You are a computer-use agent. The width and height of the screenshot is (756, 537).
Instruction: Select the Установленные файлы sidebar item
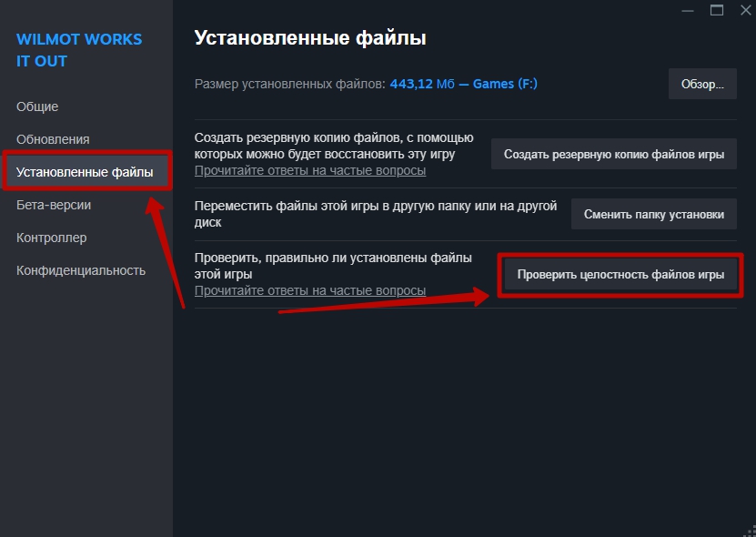[86, 172]
